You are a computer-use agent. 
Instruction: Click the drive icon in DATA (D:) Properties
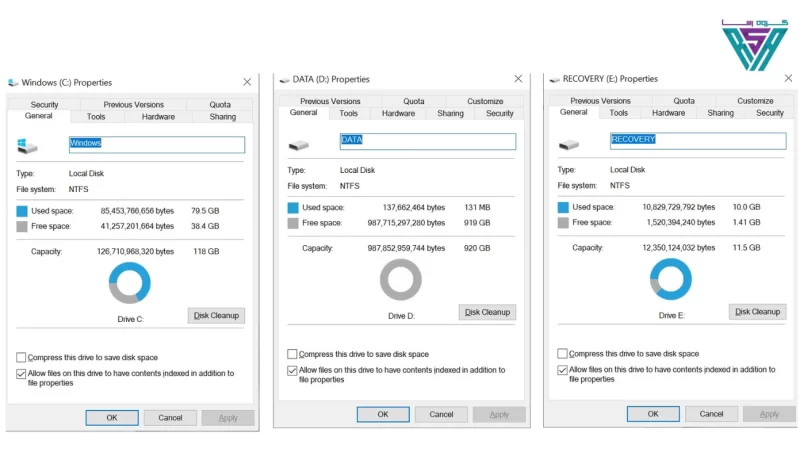coord(299,145)
